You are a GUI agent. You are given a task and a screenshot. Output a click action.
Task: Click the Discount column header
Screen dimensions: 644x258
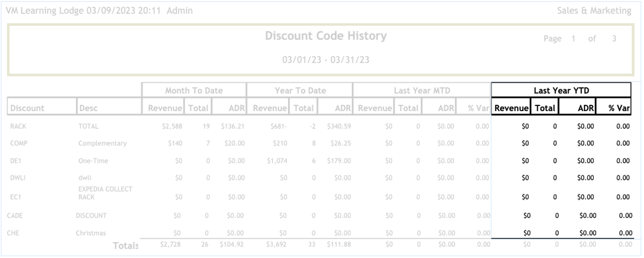pos(27,108)
